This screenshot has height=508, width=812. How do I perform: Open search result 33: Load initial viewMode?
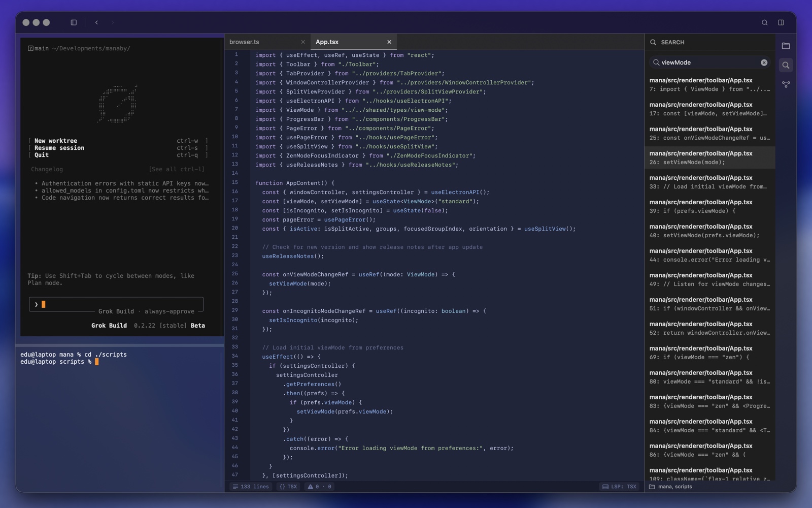tap(709, 182)
